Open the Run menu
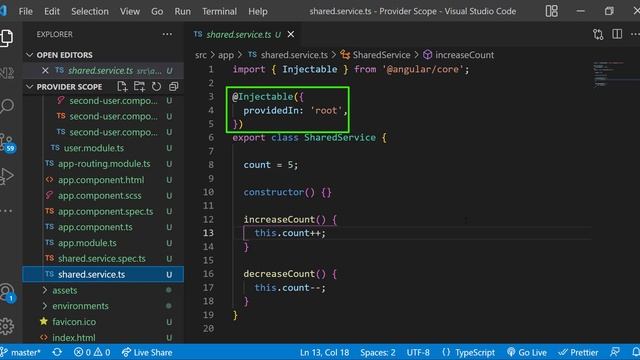The height and width of the screenshot is (360, 640). [182, 11]
